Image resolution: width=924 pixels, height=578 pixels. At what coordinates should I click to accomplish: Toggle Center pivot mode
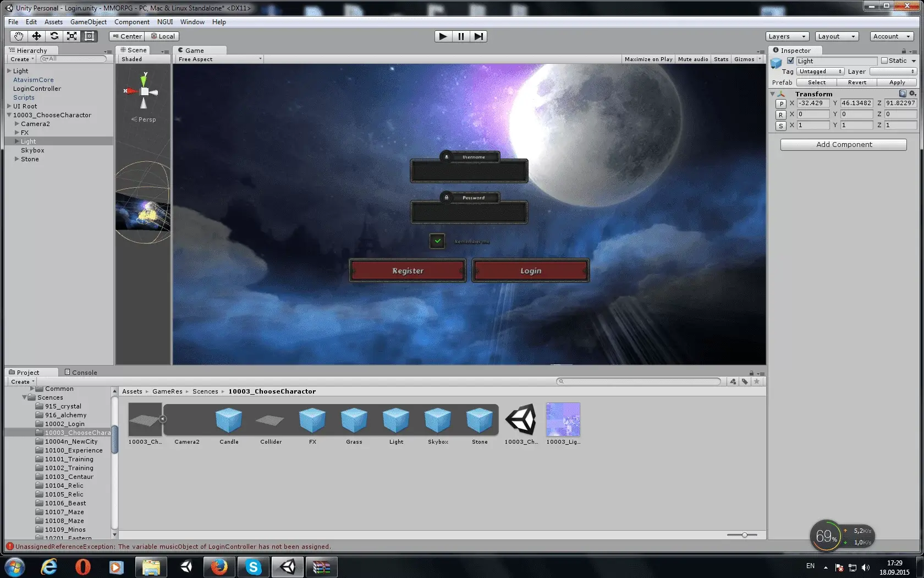tap(127, 36)
